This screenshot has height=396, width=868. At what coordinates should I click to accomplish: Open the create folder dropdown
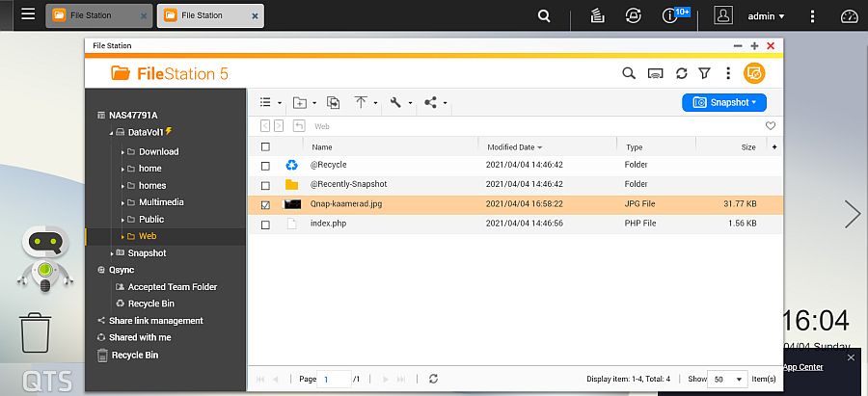pyautogui.click(x=305, y=102)
